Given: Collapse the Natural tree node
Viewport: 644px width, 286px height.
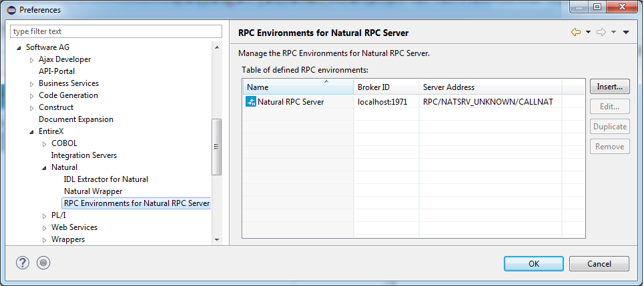Looking at the screenshot, I should pos(44,168).
